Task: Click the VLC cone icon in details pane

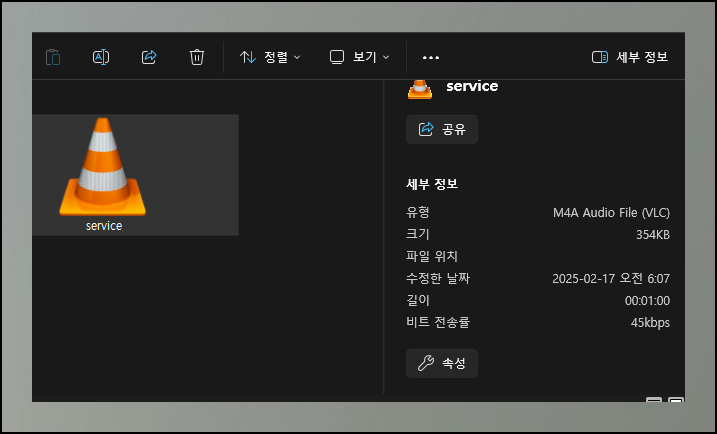Action: [x=420, y=89]
